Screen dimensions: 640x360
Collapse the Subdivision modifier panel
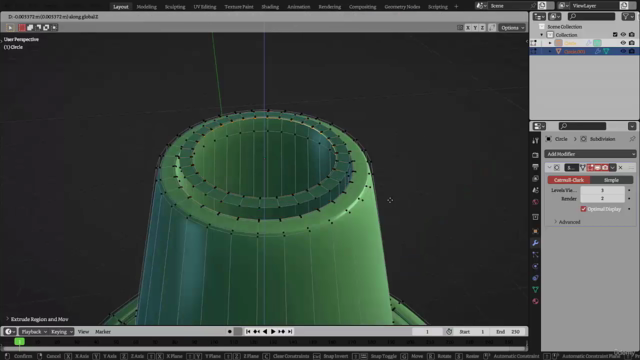click(549, 167)
